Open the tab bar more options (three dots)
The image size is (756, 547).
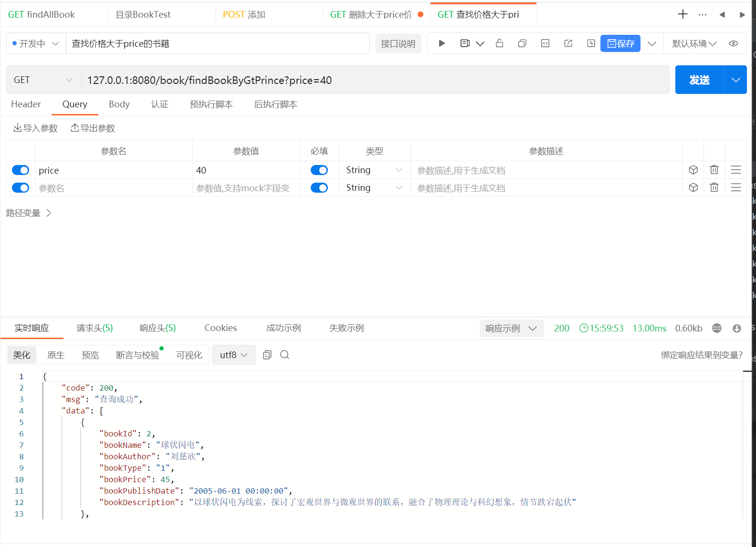pyautogui.click(x=703, y=15)
